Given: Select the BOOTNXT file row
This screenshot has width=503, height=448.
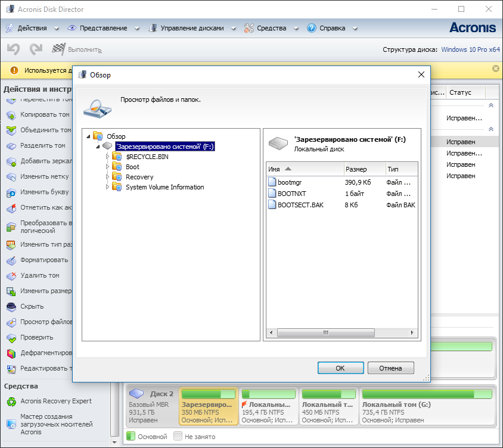Looking at the screenshot, I should point(342,194).
